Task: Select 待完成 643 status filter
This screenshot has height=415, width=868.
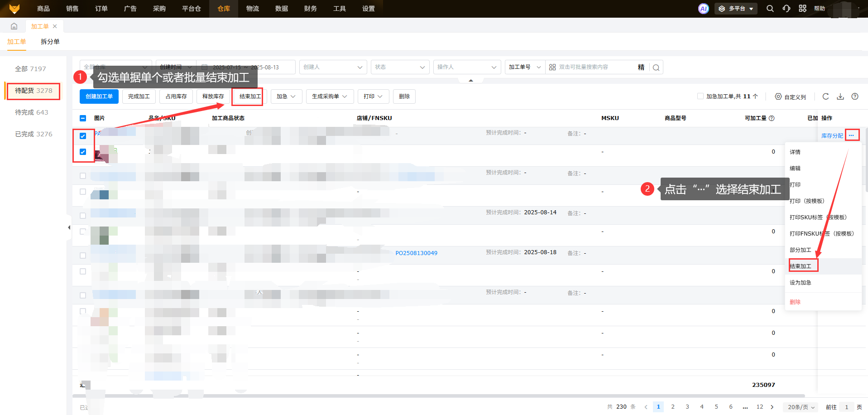Action: 32,112
